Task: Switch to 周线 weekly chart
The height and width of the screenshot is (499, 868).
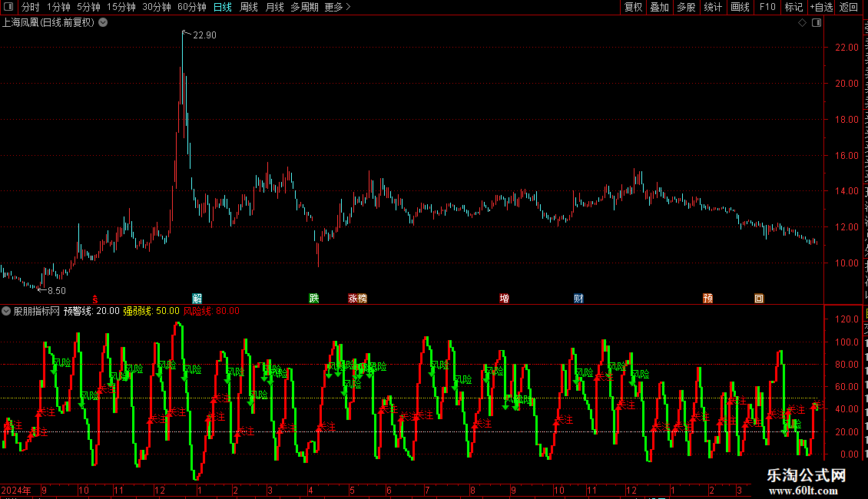Action: 249,7
